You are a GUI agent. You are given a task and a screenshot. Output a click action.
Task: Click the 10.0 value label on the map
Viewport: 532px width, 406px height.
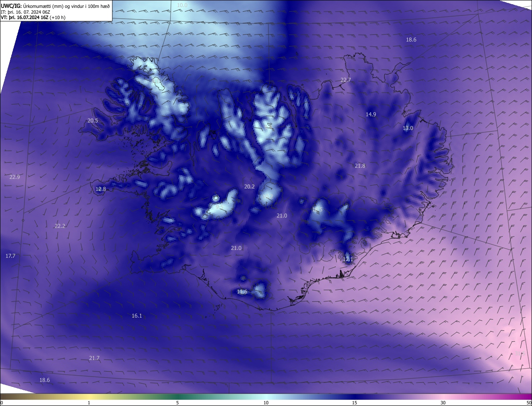[x=182, y=5]
